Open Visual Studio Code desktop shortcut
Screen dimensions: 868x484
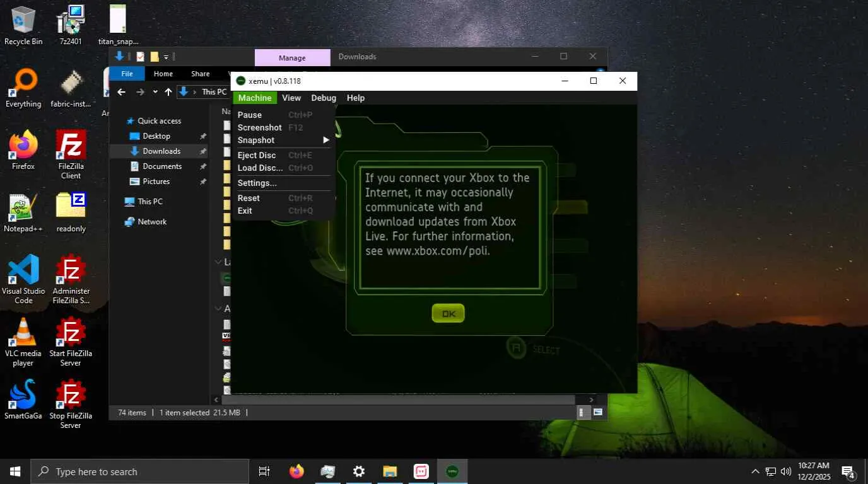point(23,279)
